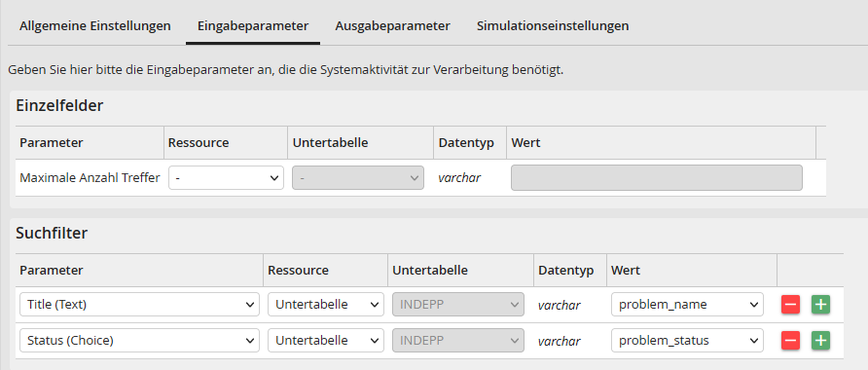Click the Parameter column header in Suchfilter
This screenshot has height=370, width=868.
point(52,271)
